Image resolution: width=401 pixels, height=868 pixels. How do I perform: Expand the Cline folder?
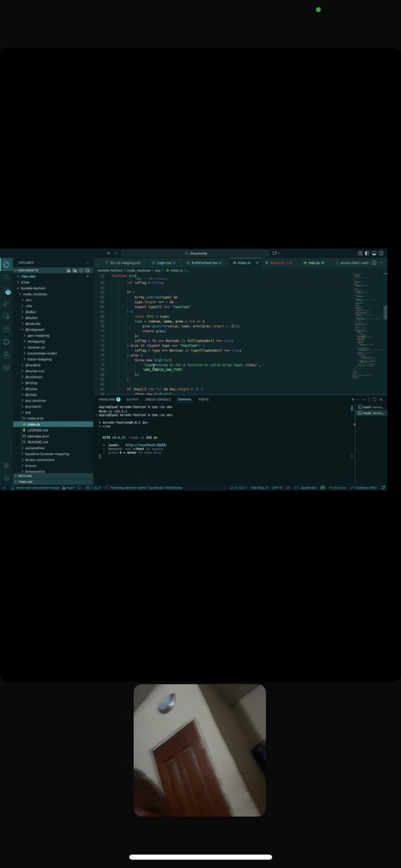coord(53,282)
